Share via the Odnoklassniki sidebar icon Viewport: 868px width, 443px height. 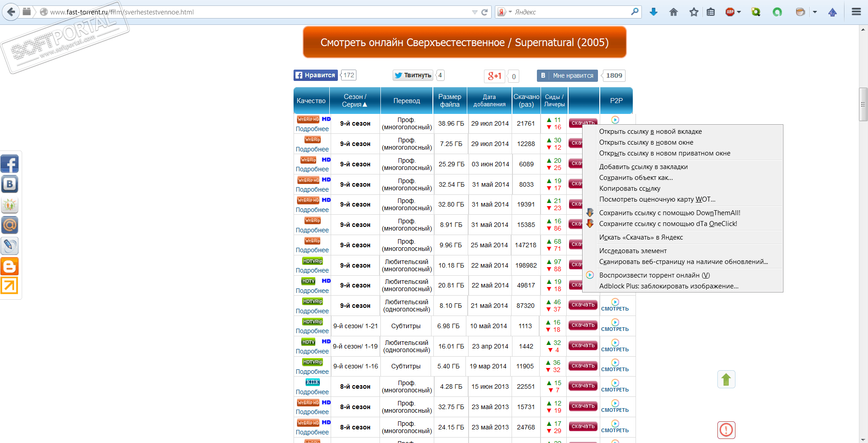point(9,205)
